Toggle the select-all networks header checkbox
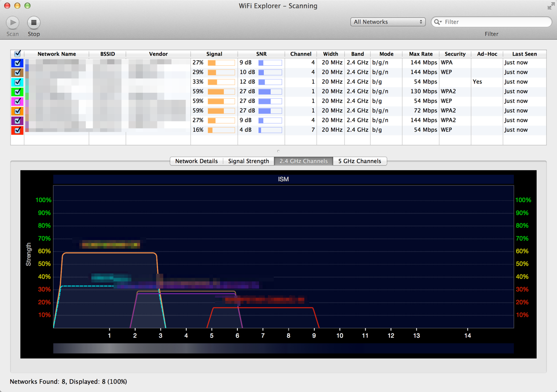 [17, 54]
